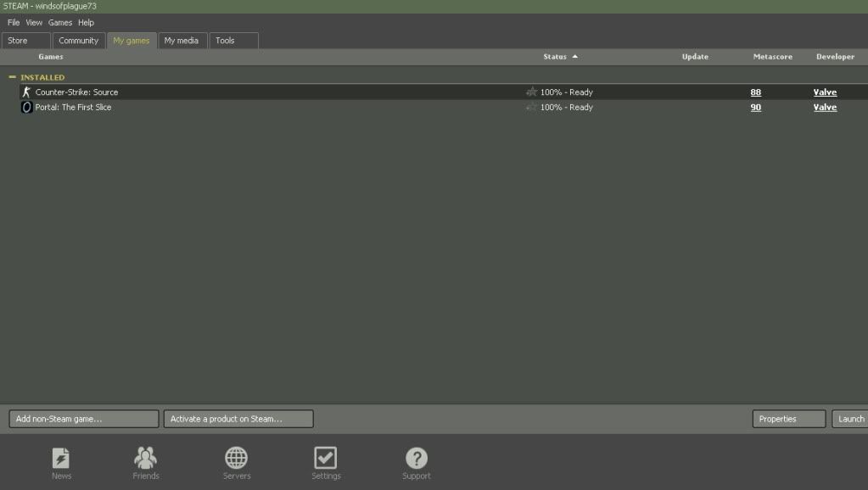The width and height of the screenshot is (868, 490).
Task: Click 100% - Ready status for Counter-Strike
Action: pyautogui.click(x=566, y=92)
